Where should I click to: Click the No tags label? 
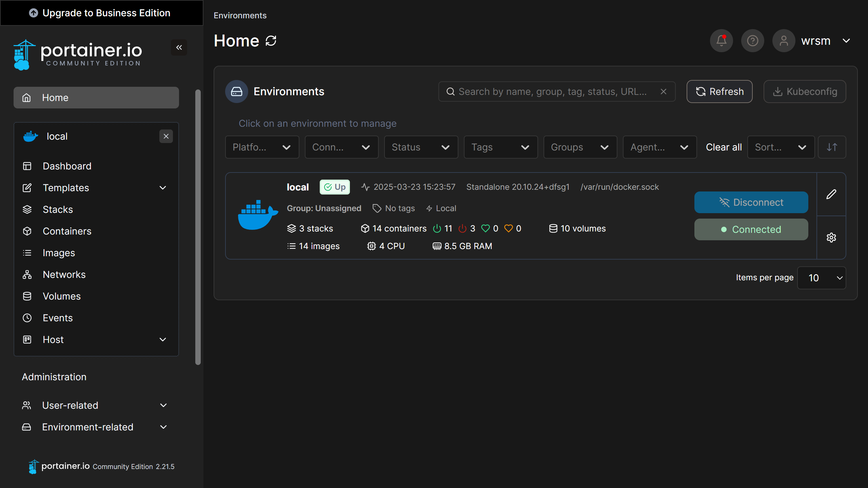coord(394,208)
